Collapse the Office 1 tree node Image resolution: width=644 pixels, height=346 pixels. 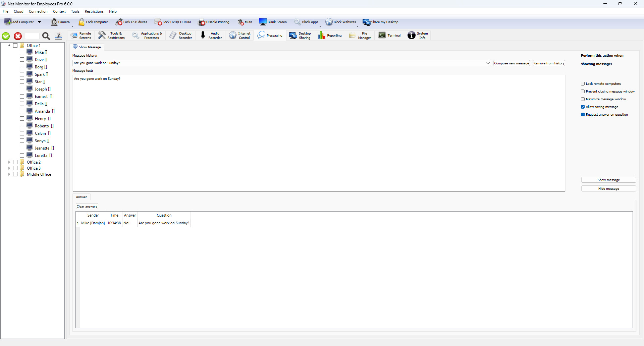(x=9, y=46)
